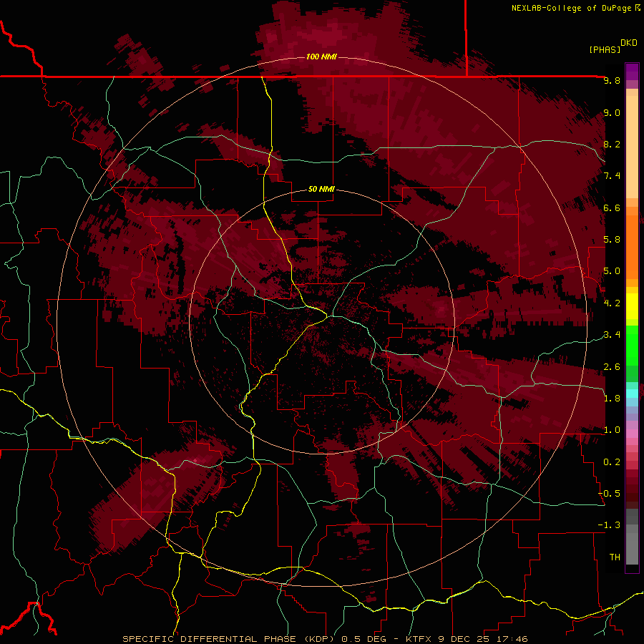Screen dimensions: 644x644
Task: Click the 7.4 legend value
Action: (x=612, y=176)
